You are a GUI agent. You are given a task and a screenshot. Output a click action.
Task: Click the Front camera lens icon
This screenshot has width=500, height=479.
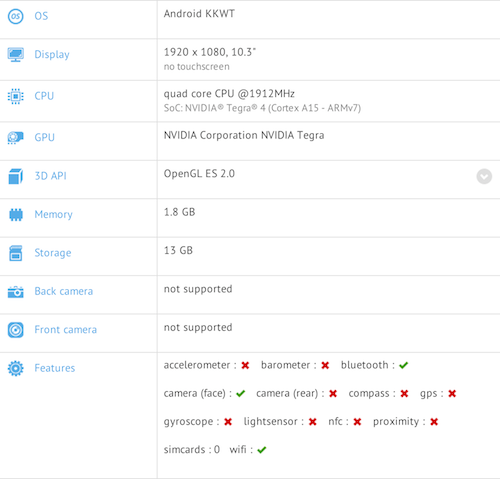16,330
